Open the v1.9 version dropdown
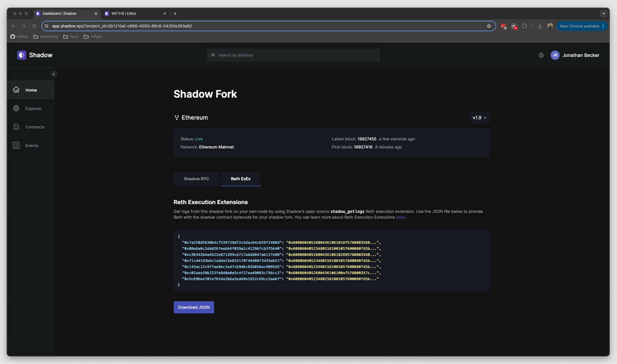 click(480, 117)
